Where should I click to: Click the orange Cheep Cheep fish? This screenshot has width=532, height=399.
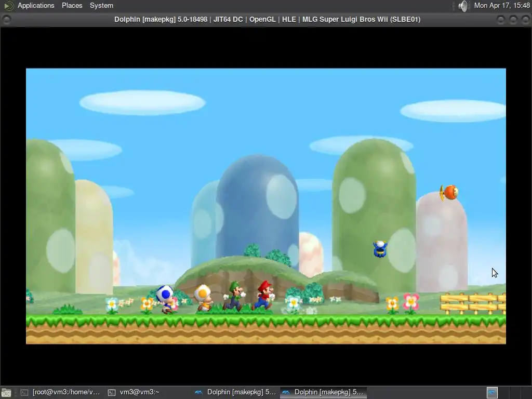449,192
